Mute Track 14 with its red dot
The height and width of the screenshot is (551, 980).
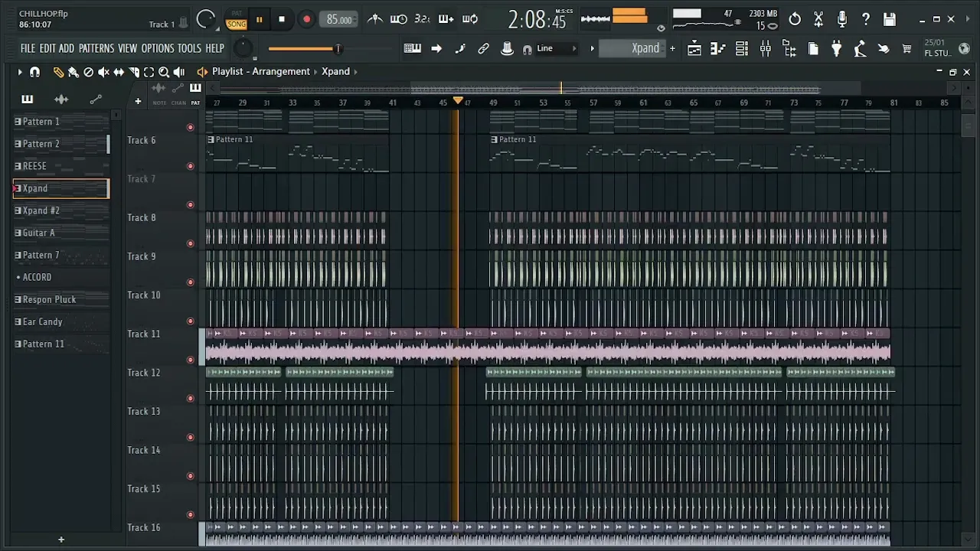191,476
